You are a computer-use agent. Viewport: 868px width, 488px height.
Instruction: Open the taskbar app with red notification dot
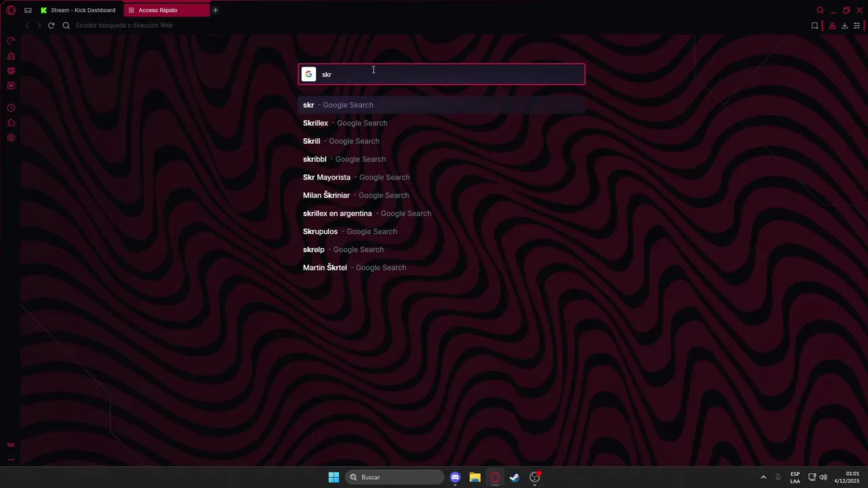pos(535,477)
